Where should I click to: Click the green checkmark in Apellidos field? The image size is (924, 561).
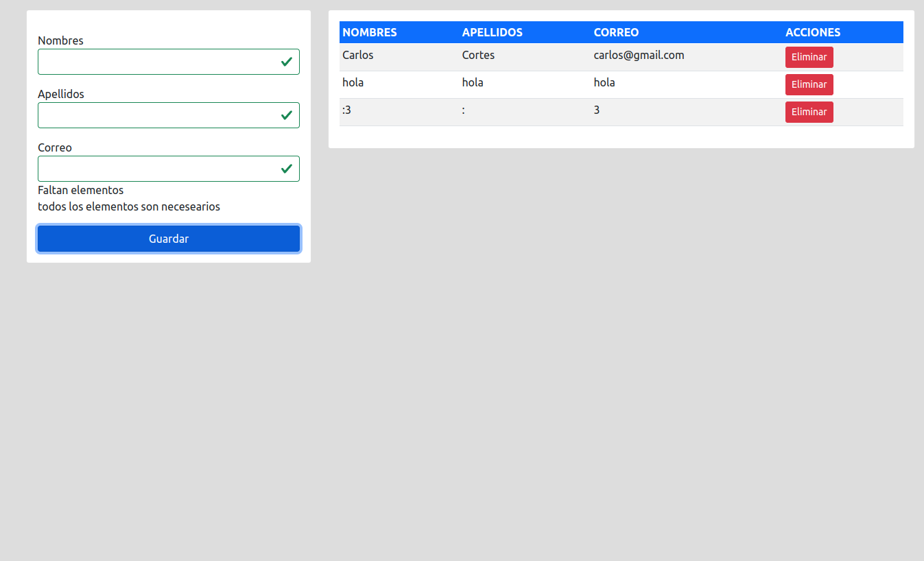(287, 115)
